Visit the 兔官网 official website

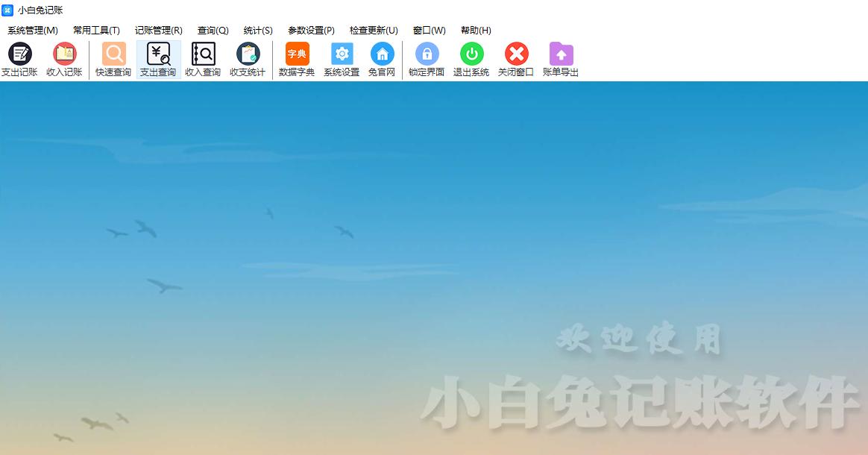(x=382, y=60)
